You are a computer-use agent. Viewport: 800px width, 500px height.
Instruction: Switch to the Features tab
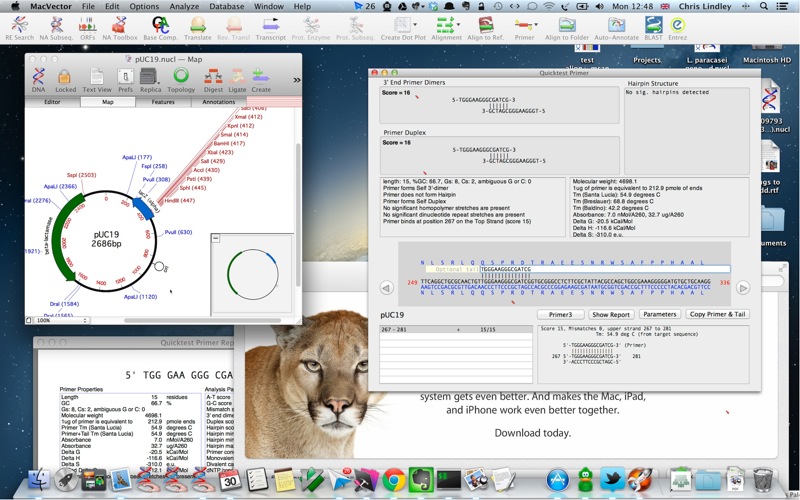coord(163,102)
